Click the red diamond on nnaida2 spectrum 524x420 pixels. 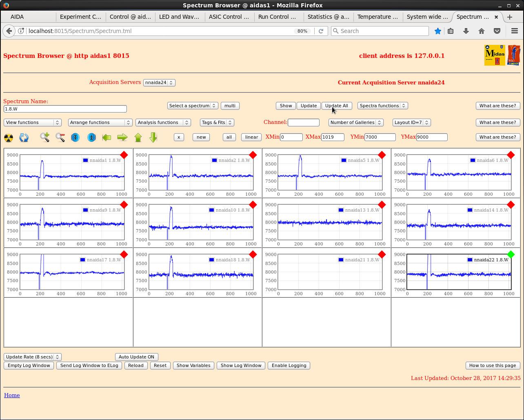[x=253, y=155]
